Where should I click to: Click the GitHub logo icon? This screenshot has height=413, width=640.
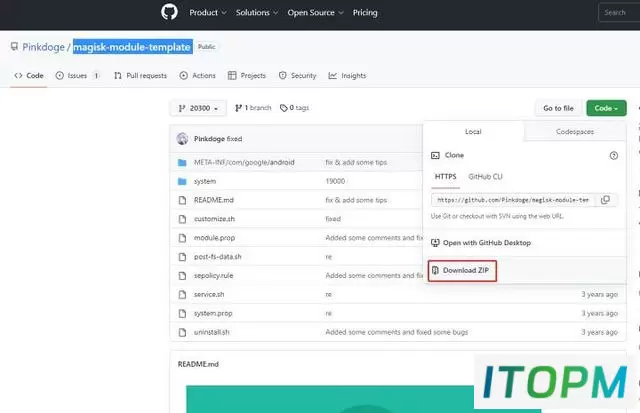[169, 12]
